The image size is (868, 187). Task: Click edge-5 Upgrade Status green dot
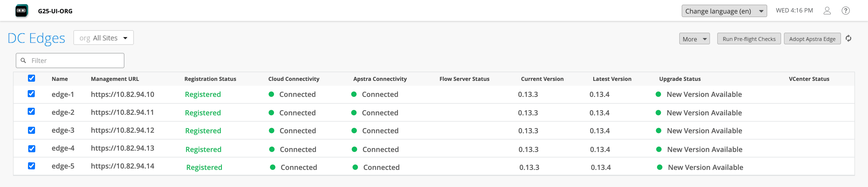point(660,167)
